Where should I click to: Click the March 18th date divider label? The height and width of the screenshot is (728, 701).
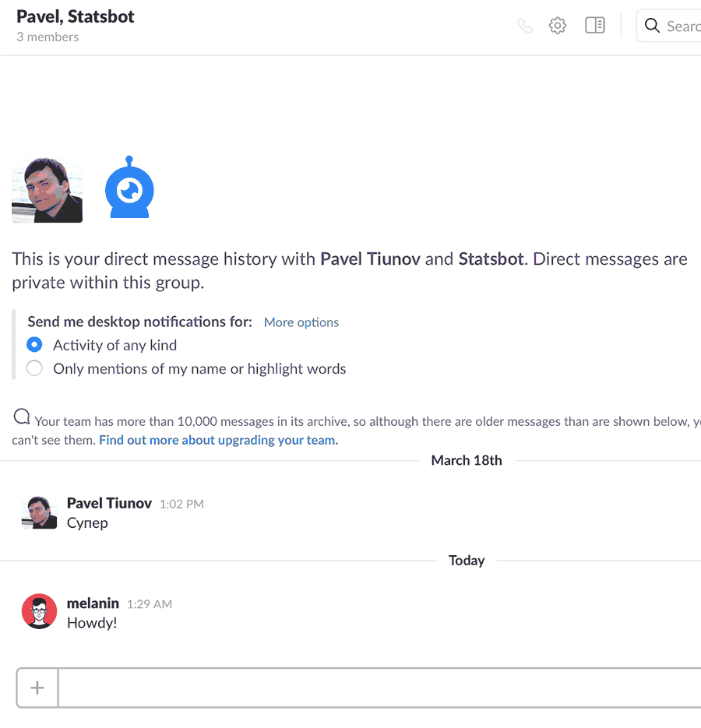tap(467, 460)
